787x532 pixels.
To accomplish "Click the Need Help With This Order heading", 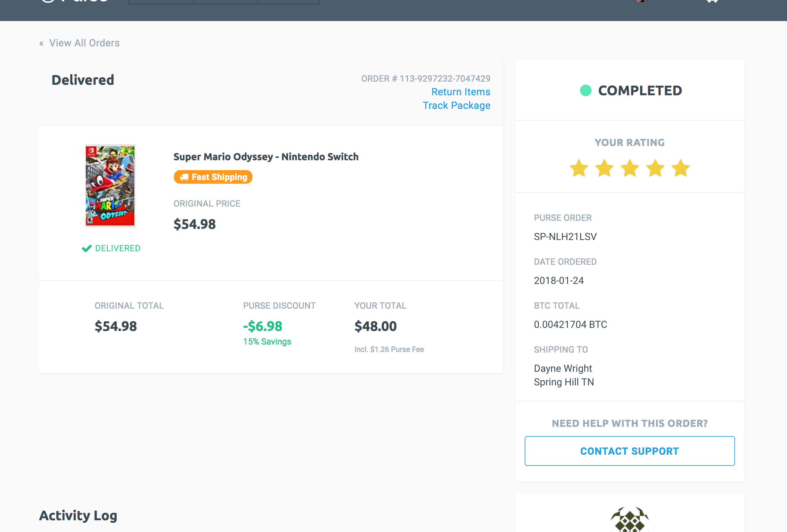I will coord(630,423).
